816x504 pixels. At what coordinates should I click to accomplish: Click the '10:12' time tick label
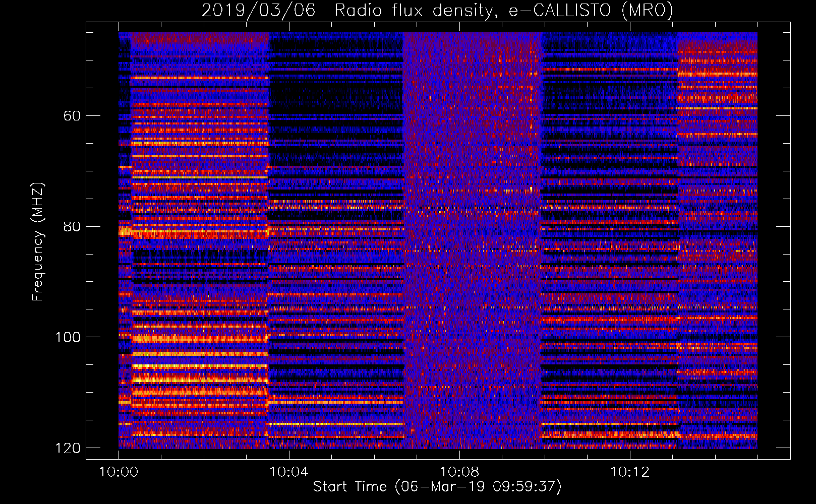click(630, 472)
